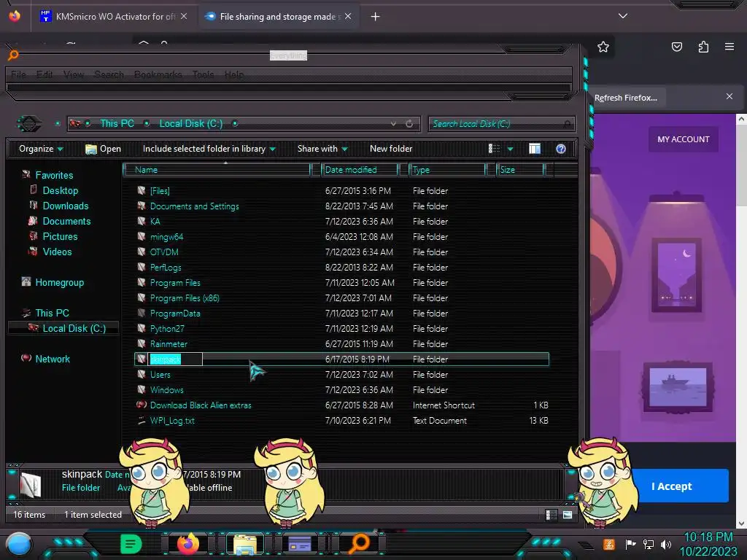The width and height of the screenshot is (747, 560).
Task: Open the Start orb on the taskbar
Action: coord(19,544)
